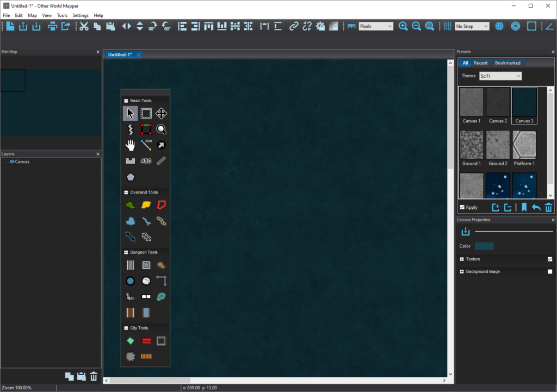The image size is (557, 392).
Task: Open the Map menu
Action: (x=32, y=15)
